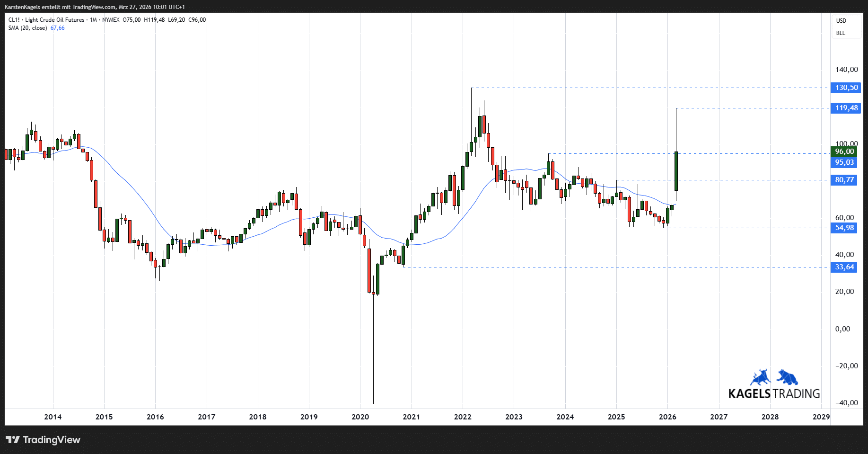Open the USD currency selector

pos(841,21)
